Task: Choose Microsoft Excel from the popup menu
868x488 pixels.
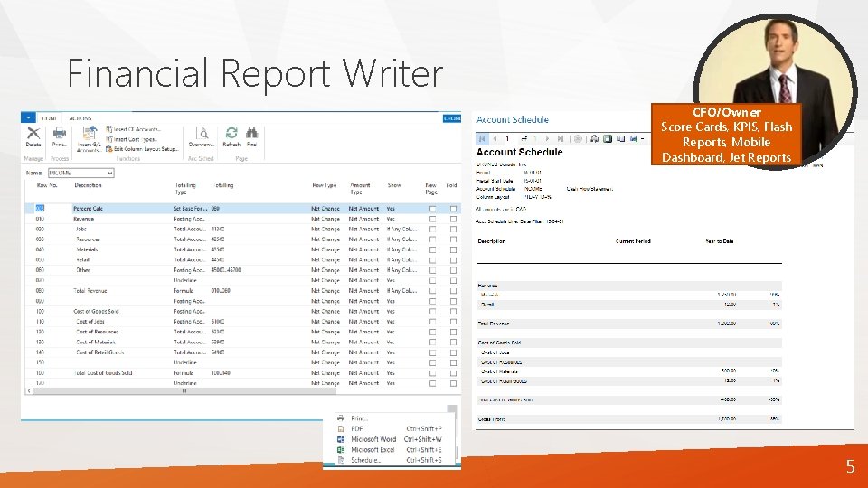Action: pyautogui.click(x=373, y=450)
